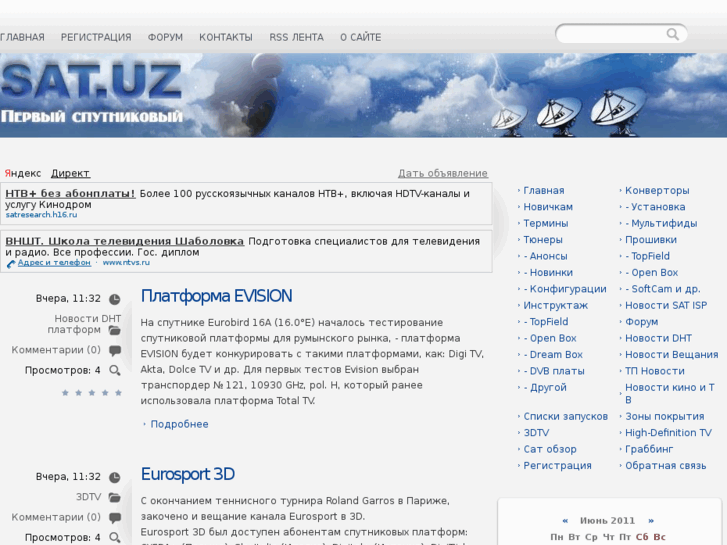Open - SoftCam и др. in sidebar
727x545 pixels.
pyautogui.click(x=663, y=289)
